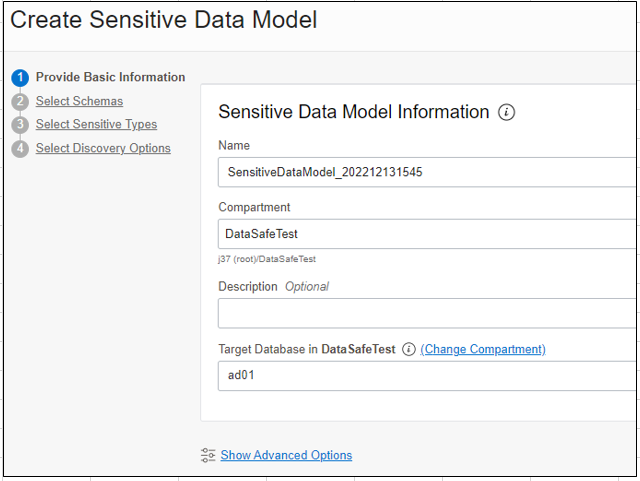The image size is (640, 481).
Task: Select step 1 circle icon in wizard
Action: point(20,78)
